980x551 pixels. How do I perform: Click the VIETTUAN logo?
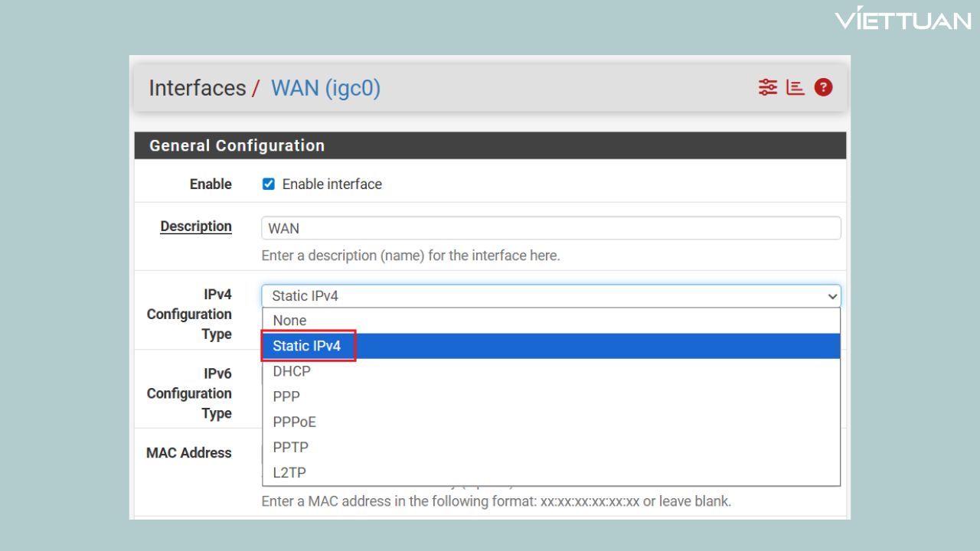[903, 20]
